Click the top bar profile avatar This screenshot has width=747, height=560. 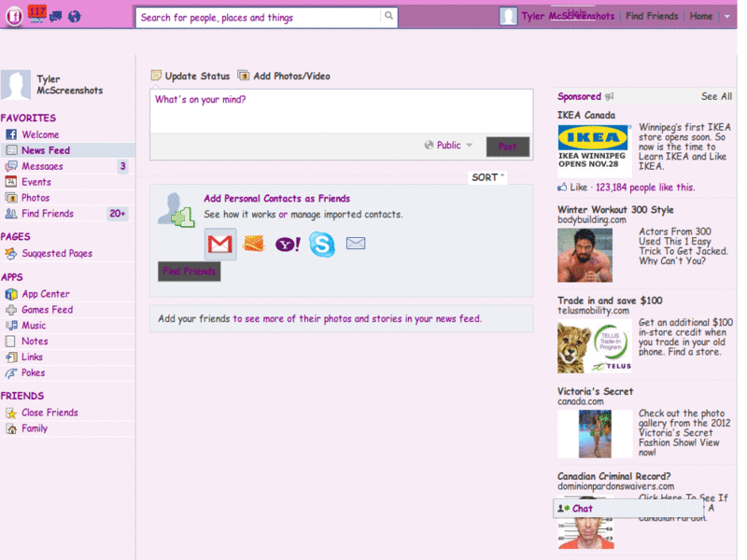tap(508, 17)
